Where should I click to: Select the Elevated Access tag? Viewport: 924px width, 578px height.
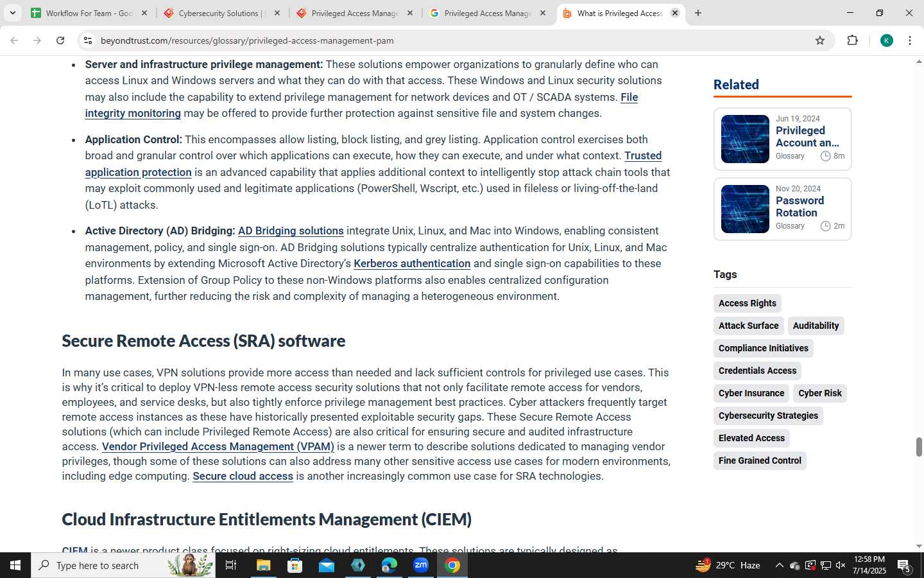[751, 438]
